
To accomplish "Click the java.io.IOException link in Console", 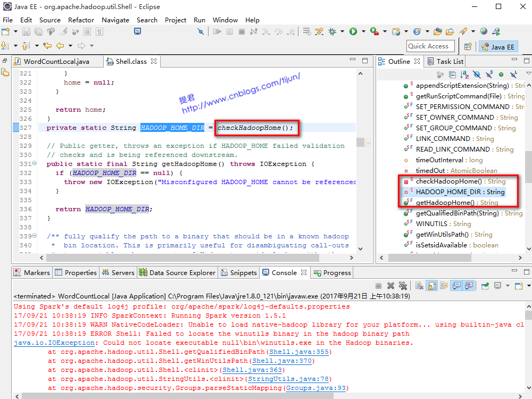I will [54, 343].
